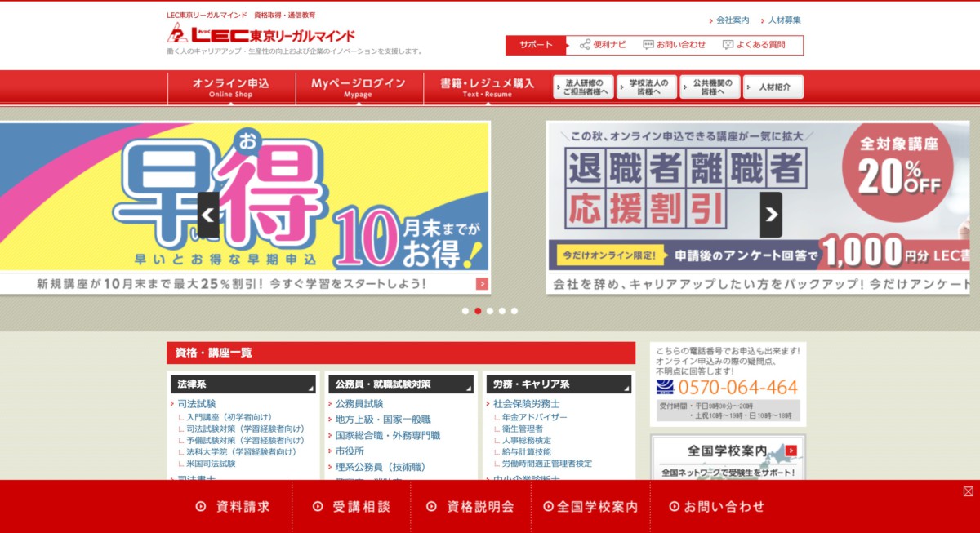Click the 全国学校案内 sidebar banner
This screenshot has height=533, width=980.
tap(728, 459)
